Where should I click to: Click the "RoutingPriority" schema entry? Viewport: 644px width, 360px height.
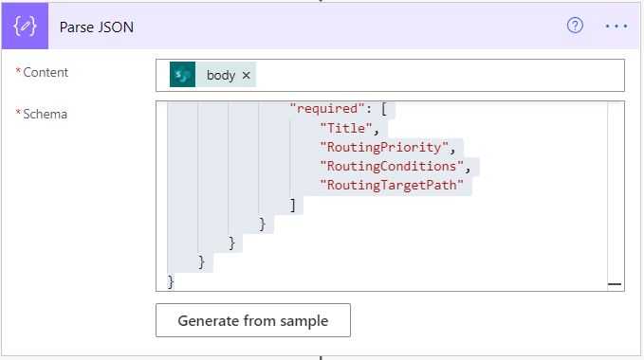[x=384, y=147]
